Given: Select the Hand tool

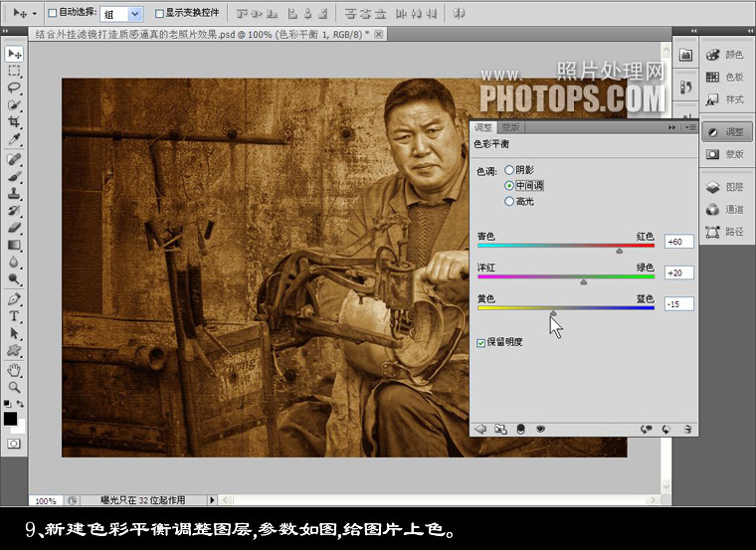Looking at the screenshot, I should tap(15, 370).
